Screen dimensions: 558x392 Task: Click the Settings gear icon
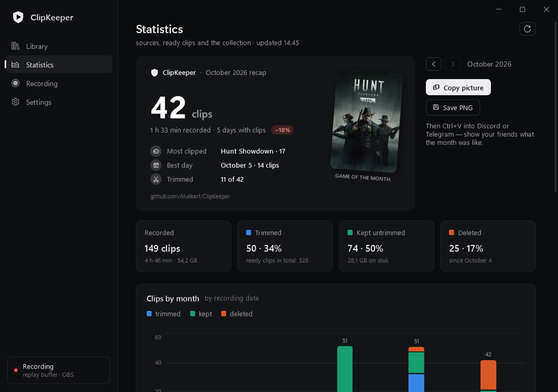[15, 102]
